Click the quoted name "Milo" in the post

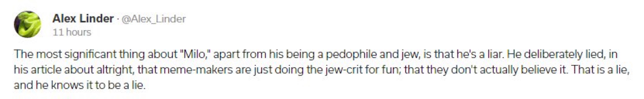[194, 54]
